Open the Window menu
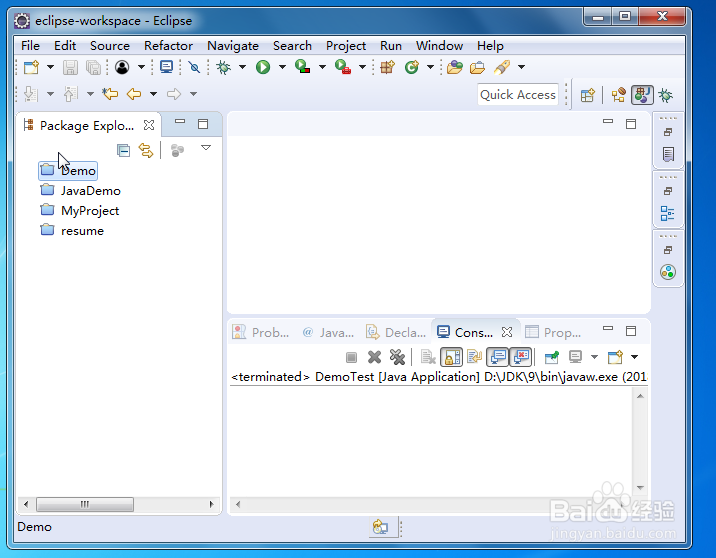 click(x=439, y=46)
